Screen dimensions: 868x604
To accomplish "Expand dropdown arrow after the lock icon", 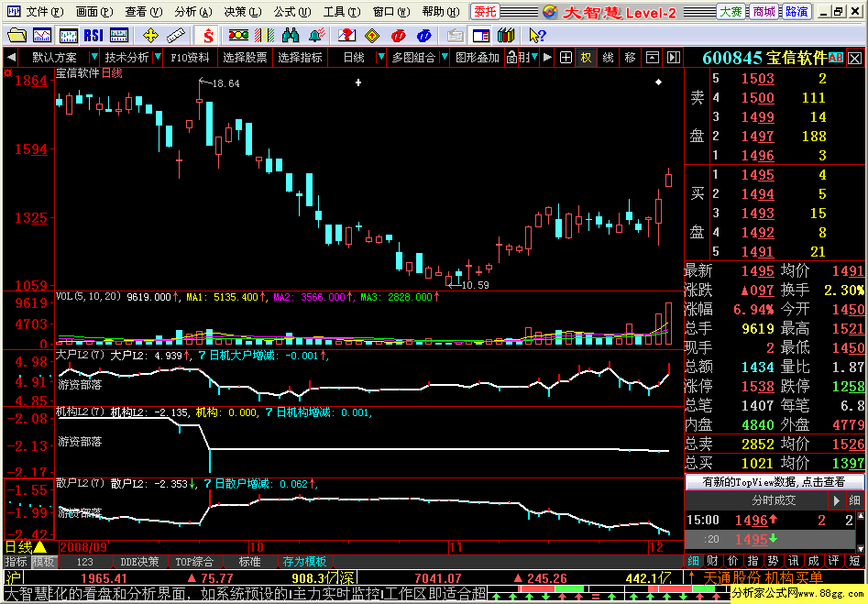I will (x=534, y=57).
